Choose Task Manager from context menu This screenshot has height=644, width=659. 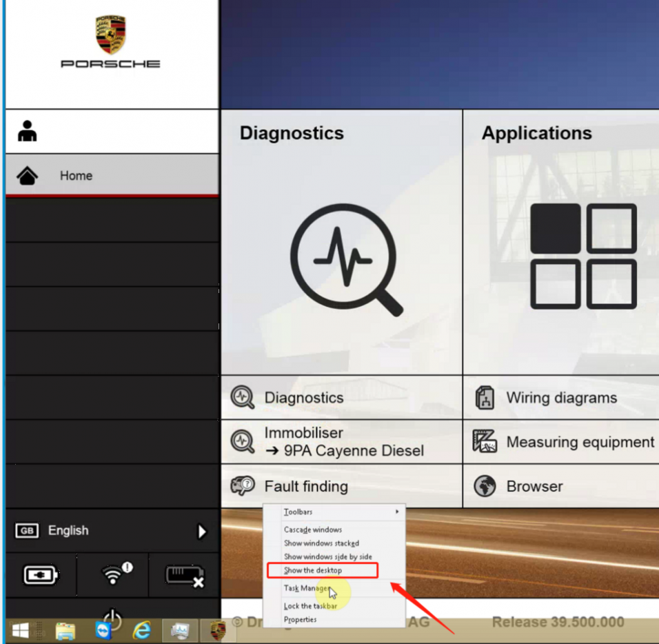(307, 588)
